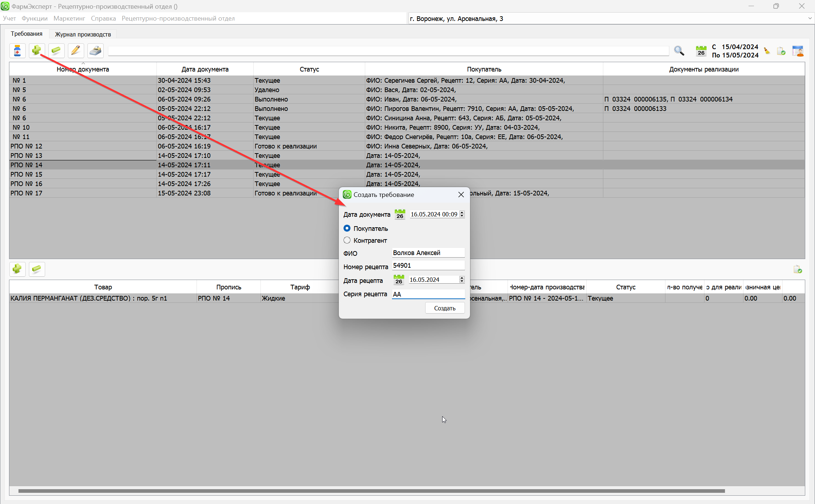Click the pencil edit requirement icon
The width and height of the screenshot is (815, 504).
point(76,51)
